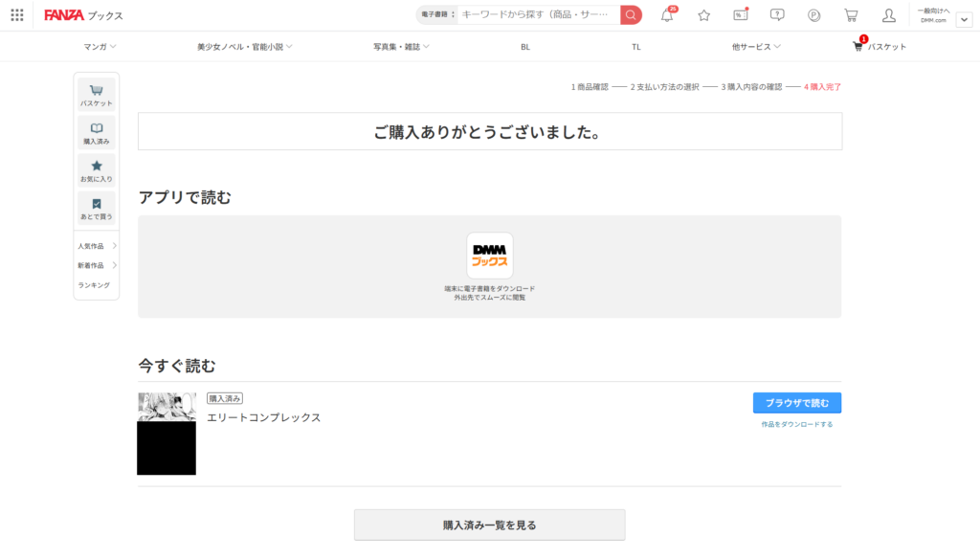The width and height of the screenshot is (980, 559).
Task: Click ご購入ありがとうございました message
Action: [489, 132]
